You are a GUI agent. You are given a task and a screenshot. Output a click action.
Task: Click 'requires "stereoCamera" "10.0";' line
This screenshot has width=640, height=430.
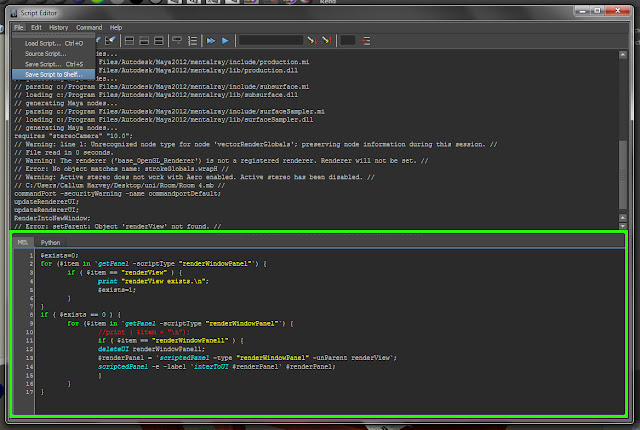coord(73,136)
